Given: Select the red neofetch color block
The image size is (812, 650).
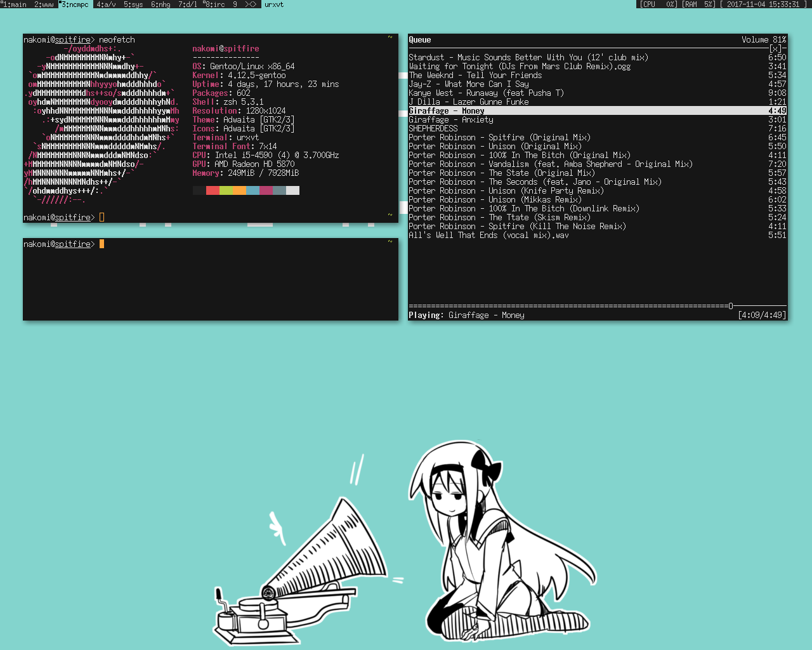Looking at the screenshot, I should [x=213, y=190].
